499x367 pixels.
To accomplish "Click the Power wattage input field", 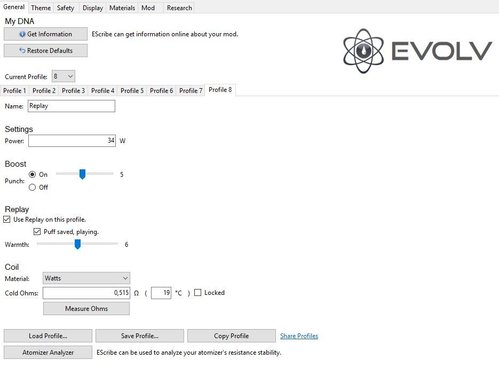I will (x=72, y=141).
